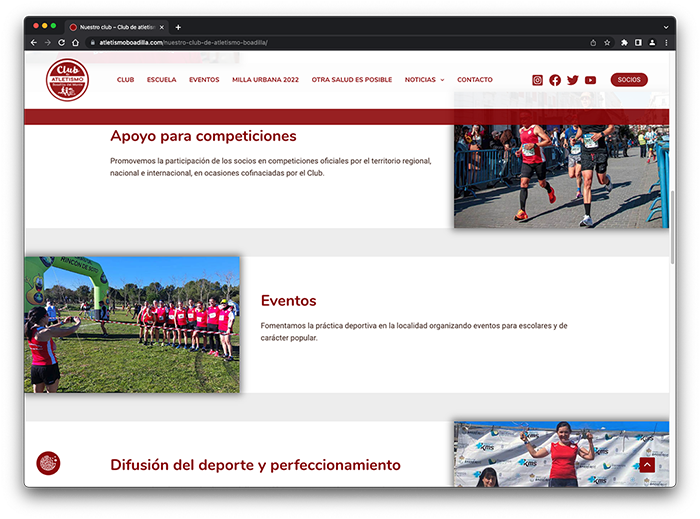The image size is (700, 519).
Task: Go to the browser home icon
Action: 75,42
